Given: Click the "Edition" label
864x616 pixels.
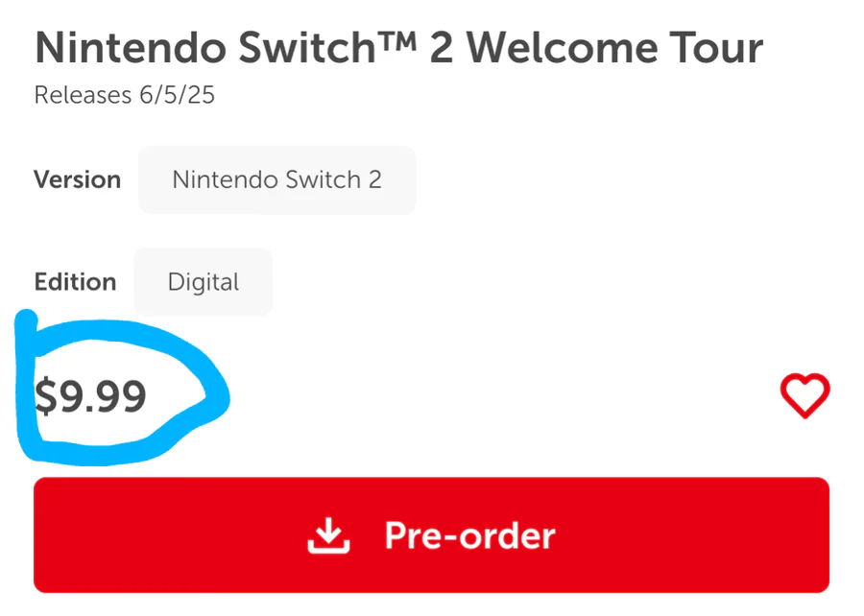Looking at the screenshot, I should 76,282.
